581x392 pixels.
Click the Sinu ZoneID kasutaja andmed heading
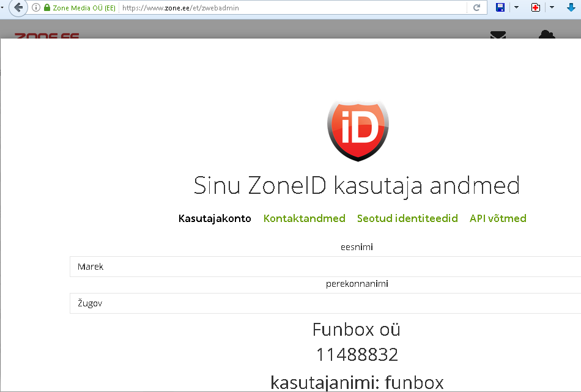357,186
